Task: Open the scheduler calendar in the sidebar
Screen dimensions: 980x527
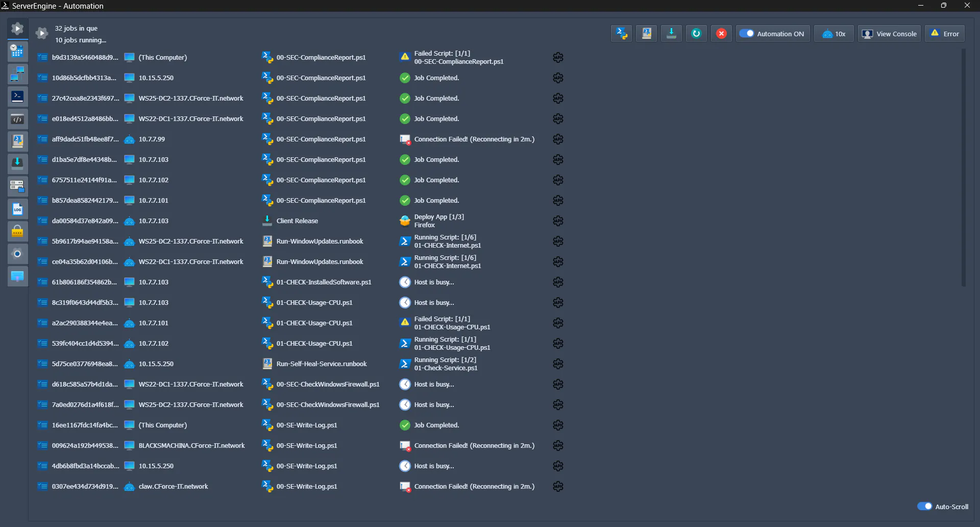Action: 17,51
